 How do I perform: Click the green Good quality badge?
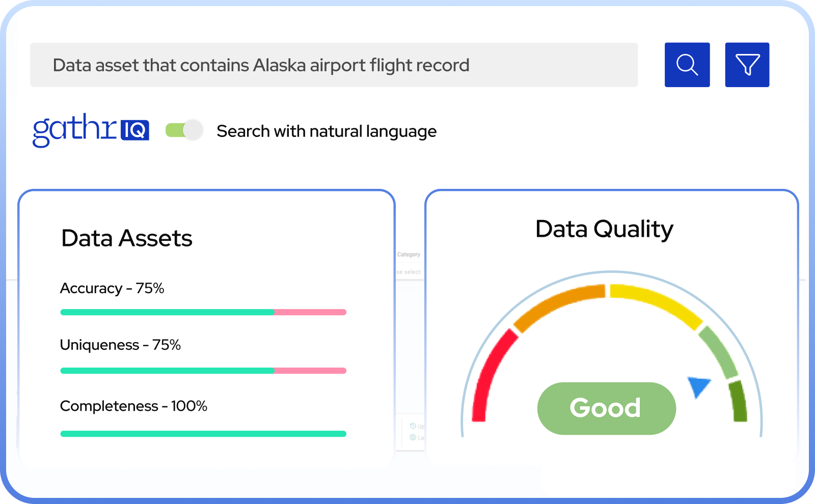[x=606, y=408]
